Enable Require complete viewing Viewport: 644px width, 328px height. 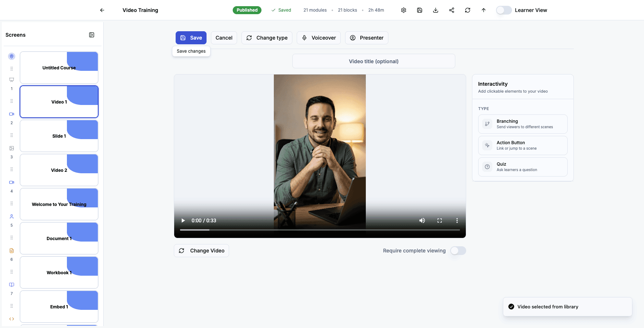point(458,251)
